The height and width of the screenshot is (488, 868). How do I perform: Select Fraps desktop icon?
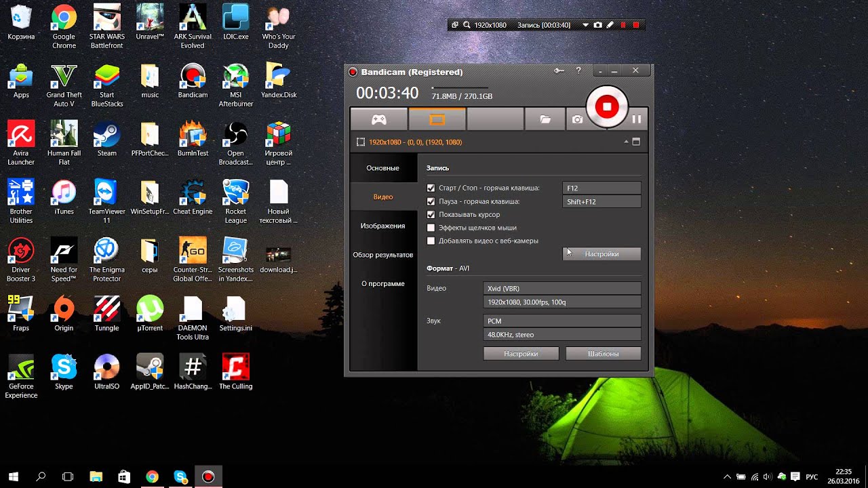click(21, 314)
